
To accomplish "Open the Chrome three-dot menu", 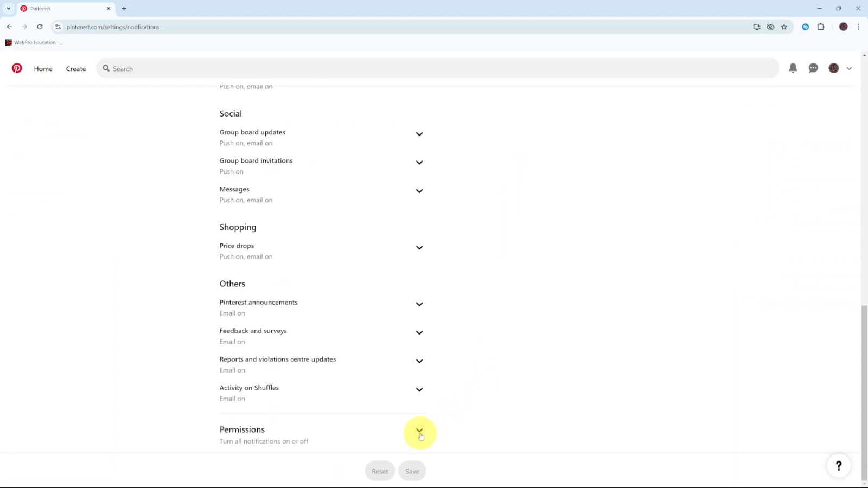I will pos(858,27).
